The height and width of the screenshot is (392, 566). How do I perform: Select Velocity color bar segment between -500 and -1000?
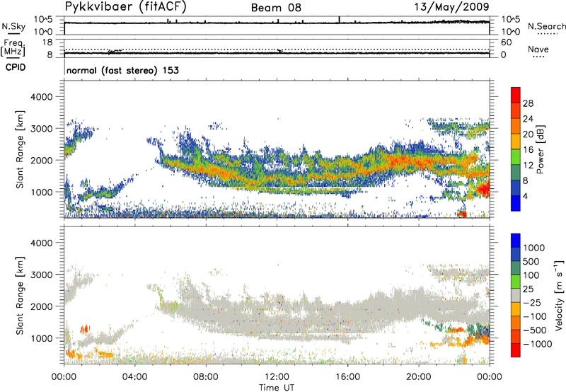point(516,336)
